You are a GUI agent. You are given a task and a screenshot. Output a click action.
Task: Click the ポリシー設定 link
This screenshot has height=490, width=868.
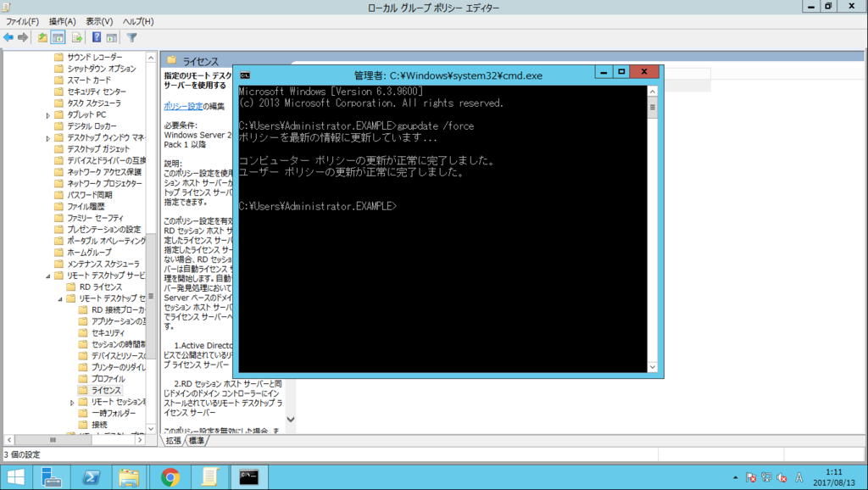pos(183,106)
